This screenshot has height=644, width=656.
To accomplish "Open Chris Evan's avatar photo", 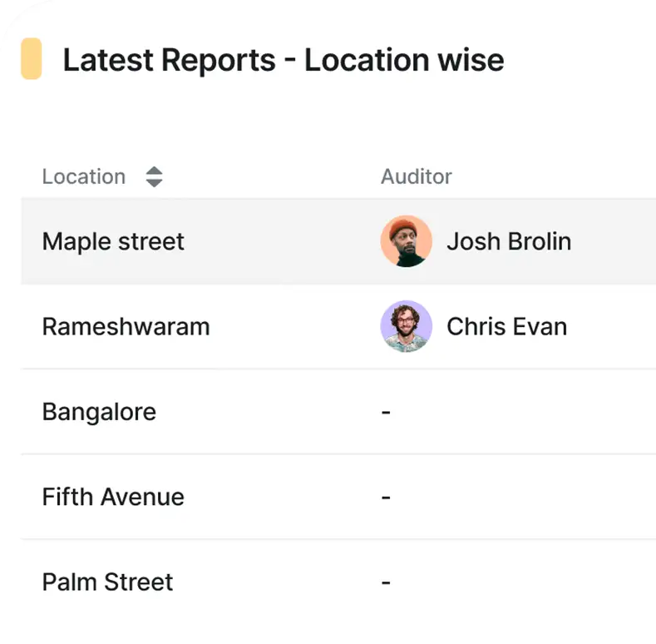I will 407,326.
